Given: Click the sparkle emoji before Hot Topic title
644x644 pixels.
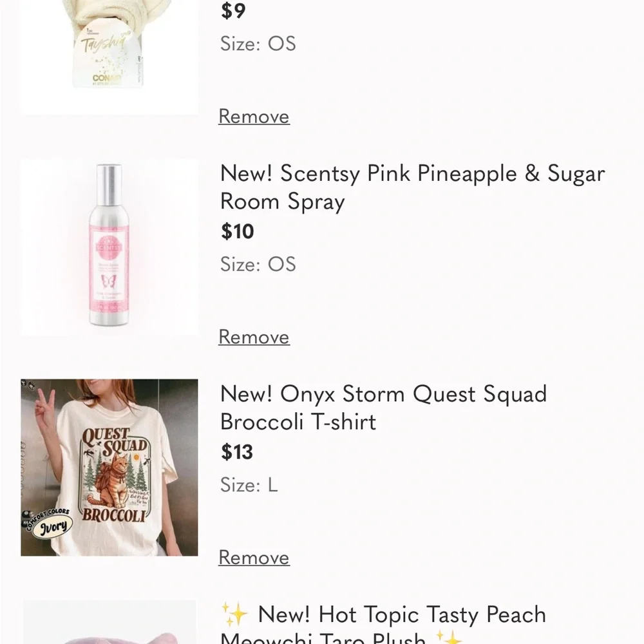Looking at the screenshot, I should click(234, 614).
